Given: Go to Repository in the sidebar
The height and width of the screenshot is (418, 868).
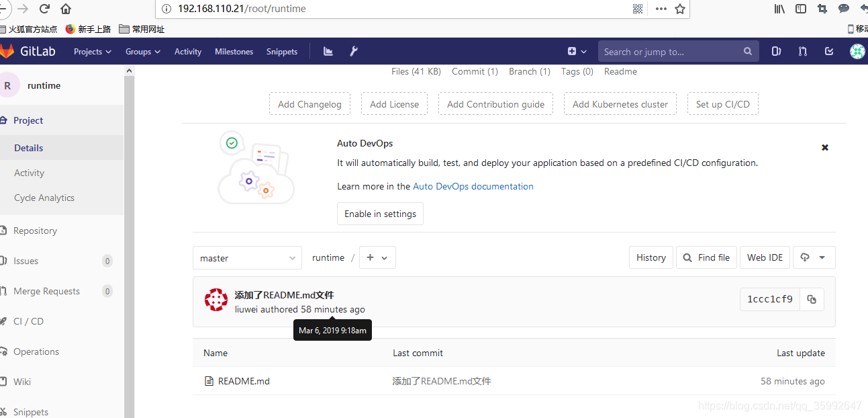Looking at the screenshot, I should pos(35,231).
